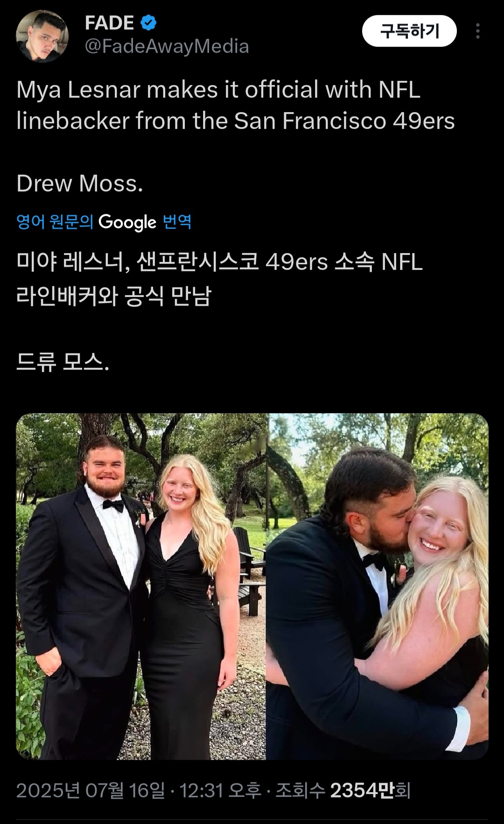Select the 'Drew Moss.' line of text
The image size is (504, 824).
click(x=80, y=183)
